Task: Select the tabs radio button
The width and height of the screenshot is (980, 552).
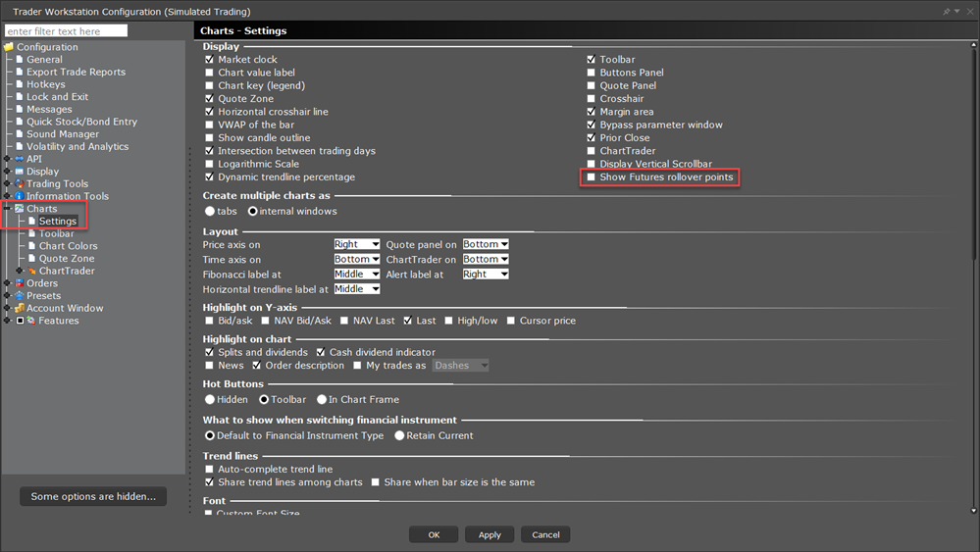Action: click(x=210, y=211)
